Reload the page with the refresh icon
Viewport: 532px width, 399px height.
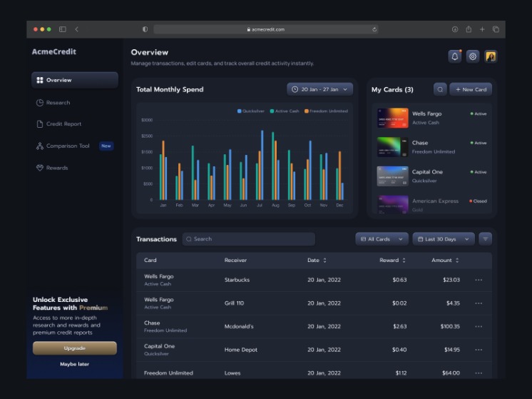[x=374, y=29]
